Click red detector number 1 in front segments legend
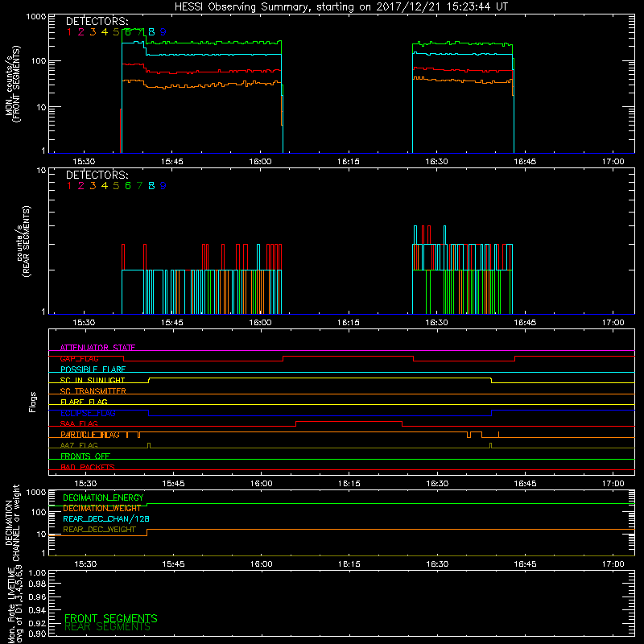This screenshot has height=644, width=644. point(69,32)
